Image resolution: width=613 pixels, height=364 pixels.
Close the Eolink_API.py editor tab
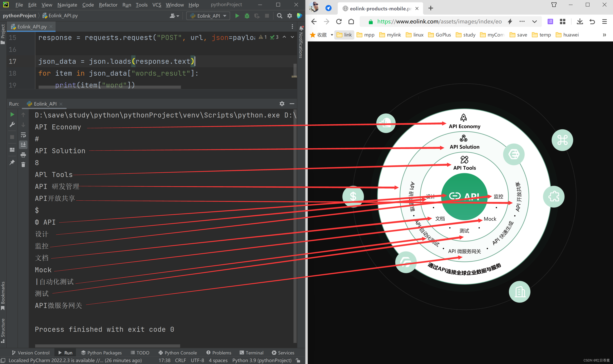(51, 26)
